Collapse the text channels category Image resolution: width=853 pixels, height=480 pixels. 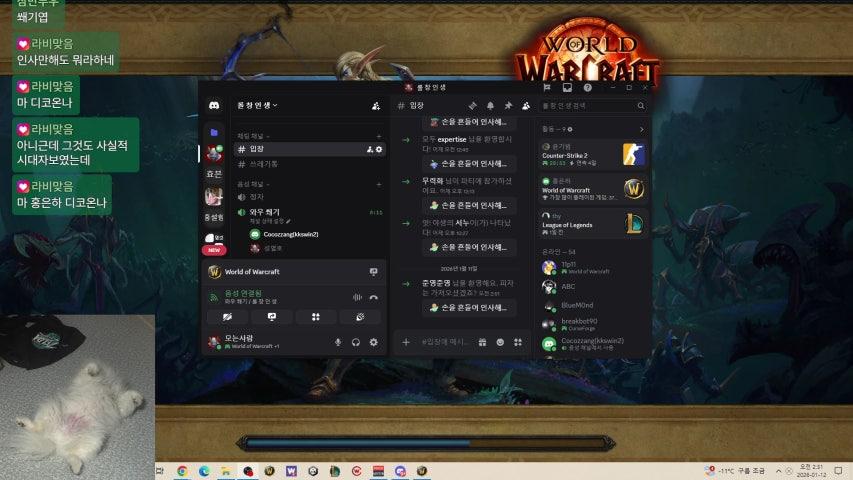point(253,136)
